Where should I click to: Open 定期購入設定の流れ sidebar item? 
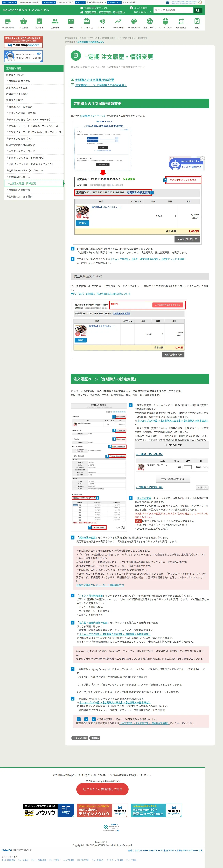click(34, 81)
